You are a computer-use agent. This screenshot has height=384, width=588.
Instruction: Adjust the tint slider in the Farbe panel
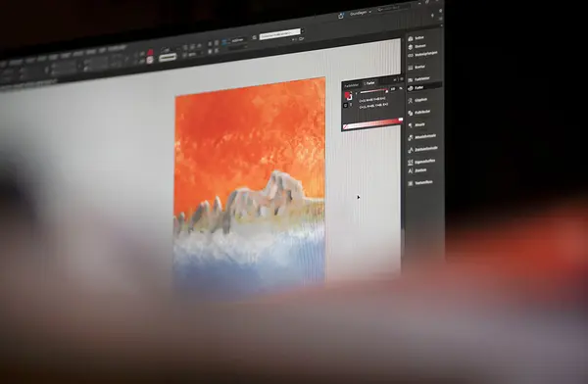373,91
